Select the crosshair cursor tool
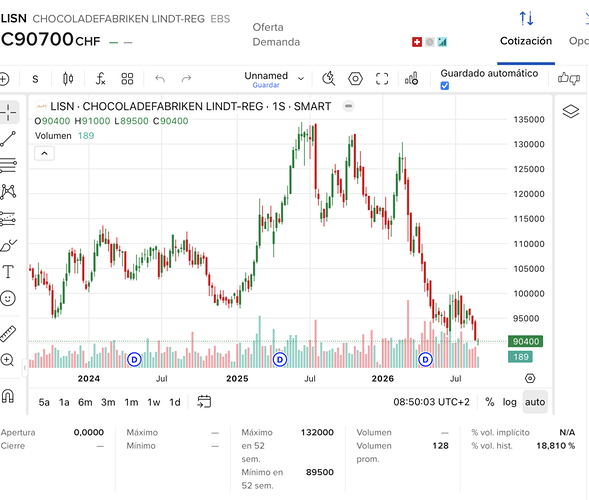The width and height of the screenshot is (589, 500). coord(8,112)
